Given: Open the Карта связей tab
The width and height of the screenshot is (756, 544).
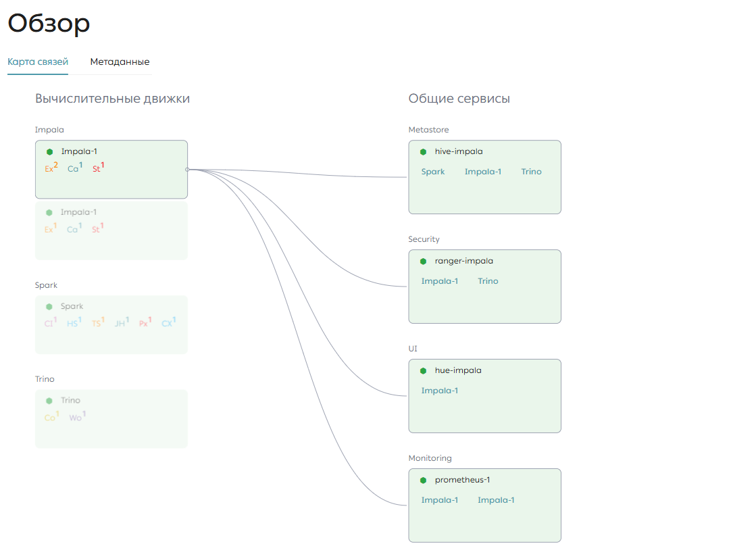Looking at the screenshot, I should 38,61.
